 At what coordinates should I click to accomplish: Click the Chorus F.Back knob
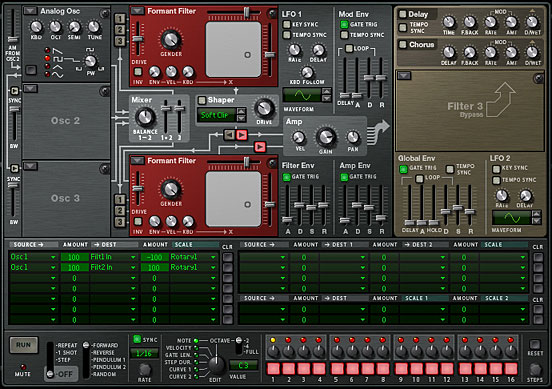469,52
